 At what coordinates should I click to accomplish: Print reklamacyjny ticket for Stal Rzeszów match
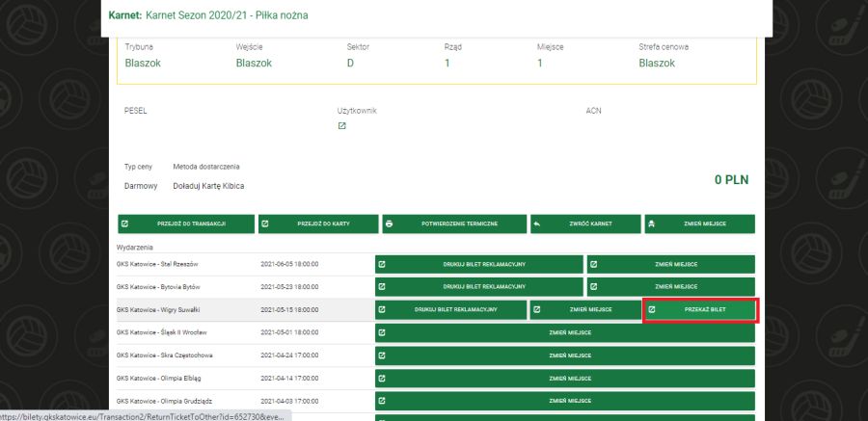pos(479,264)
